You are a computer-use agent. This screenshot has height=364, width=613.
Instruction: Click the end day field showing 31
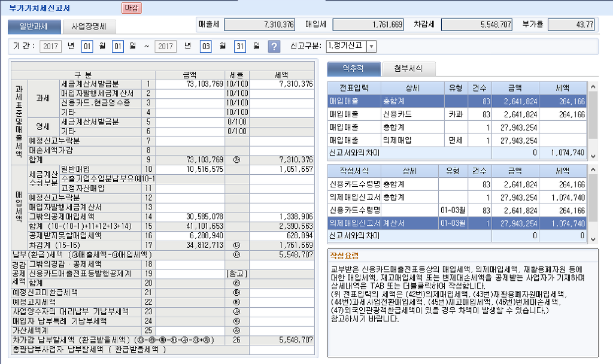click(x=240, y=47)
